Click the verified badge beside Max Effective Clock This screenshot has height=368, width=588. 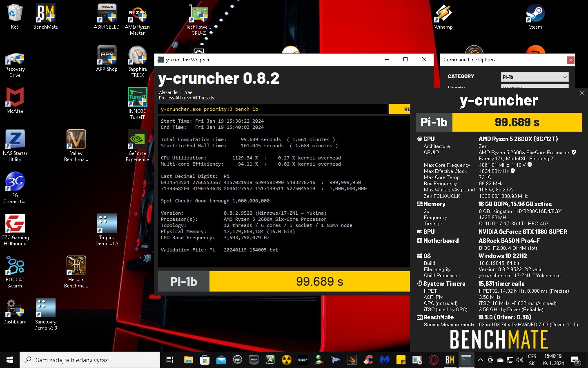click(x=513, y=171)
